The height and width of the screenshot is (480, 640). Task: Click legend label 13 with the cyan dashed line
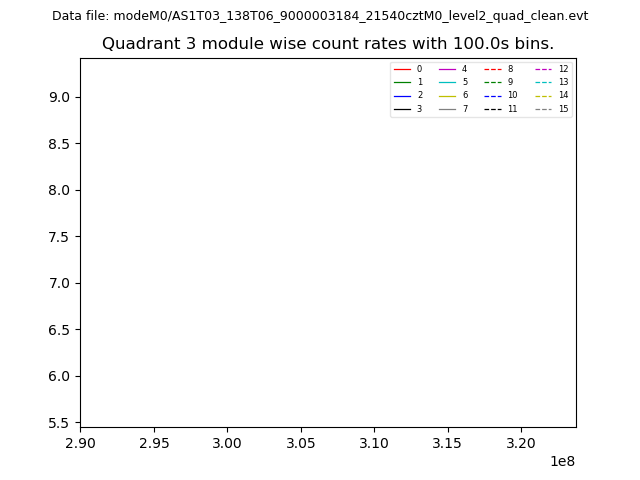point(563,82)
